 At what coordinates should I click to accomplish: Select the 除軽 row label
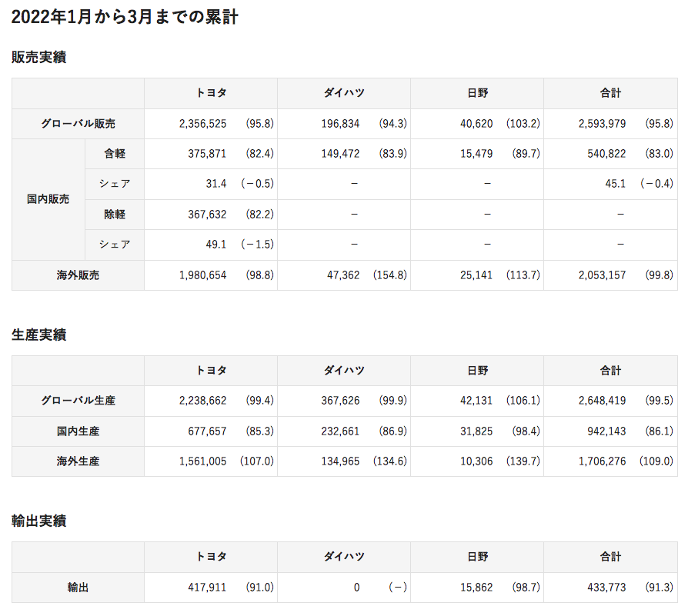click(115, 215)
